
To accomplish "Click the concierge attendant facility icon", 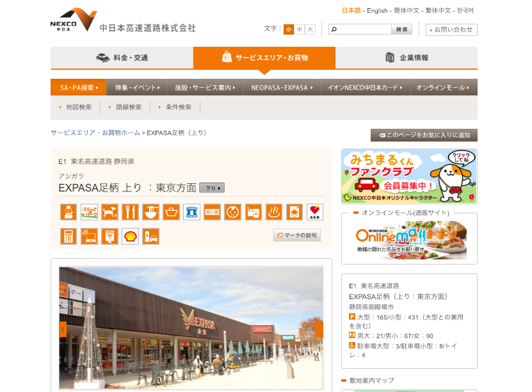I will [69, 212].
